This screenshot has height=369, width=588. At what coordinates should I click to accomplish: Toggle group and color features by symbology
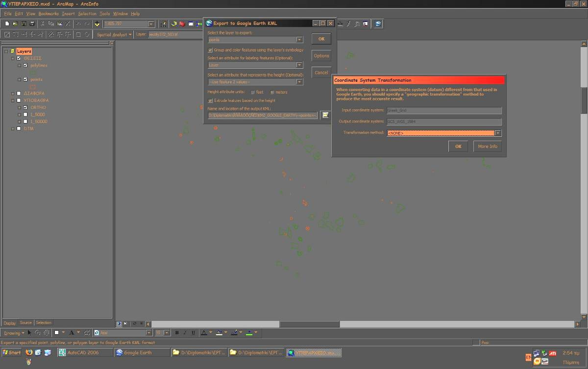click(x=210, y=50)
